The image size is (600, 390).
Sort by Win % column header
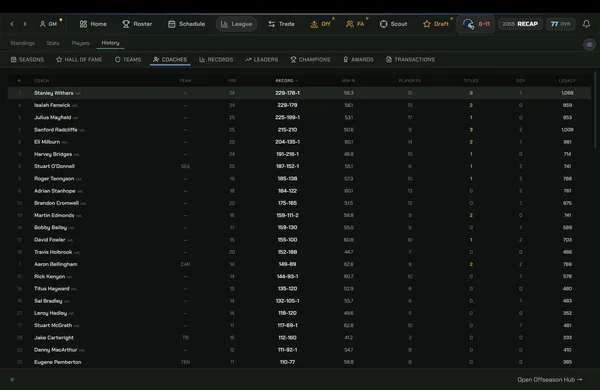click(x=348, y=81)
